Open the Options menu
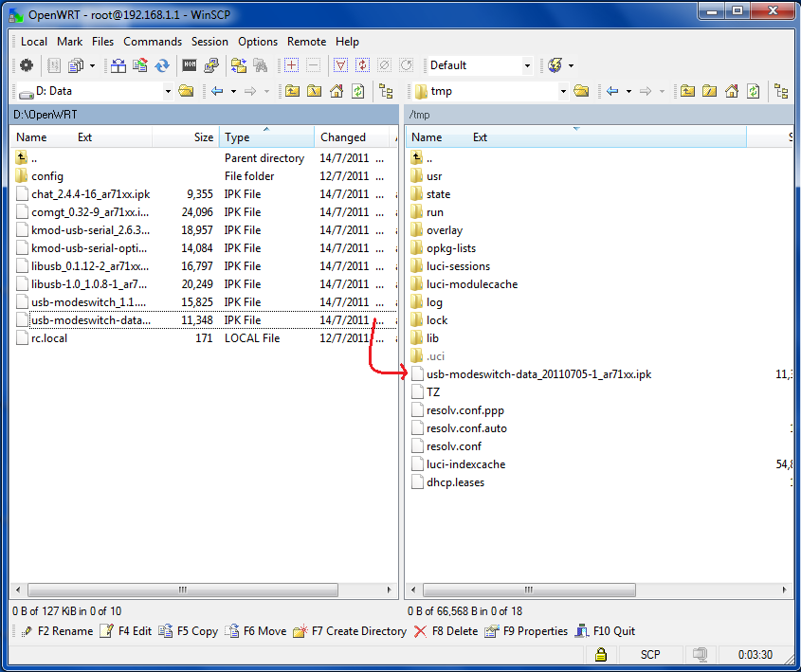Image resolution: width=801 pixels, height=672 pixels. 258,42
